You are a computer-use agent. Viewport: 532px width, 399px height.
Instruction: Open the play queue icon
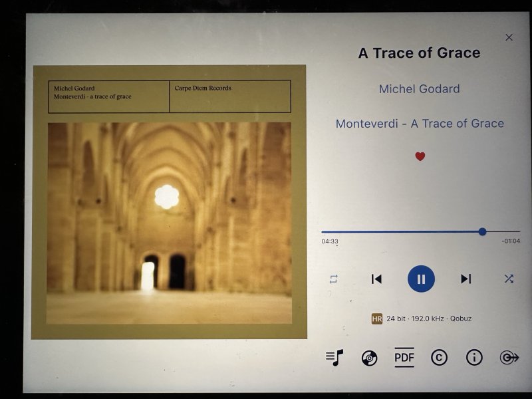tap(334, 358)
